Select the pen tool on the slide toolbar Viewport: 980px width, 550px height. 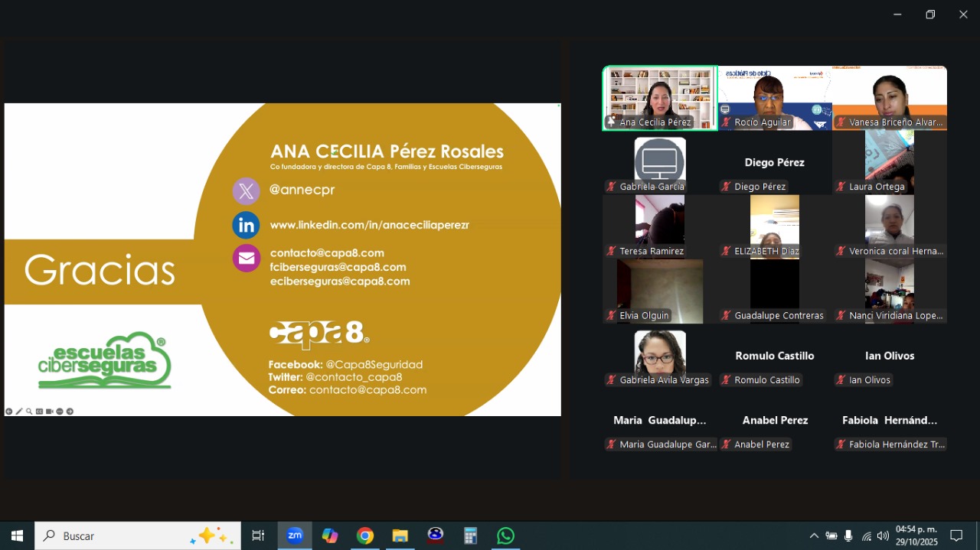(x=19, y=412)
